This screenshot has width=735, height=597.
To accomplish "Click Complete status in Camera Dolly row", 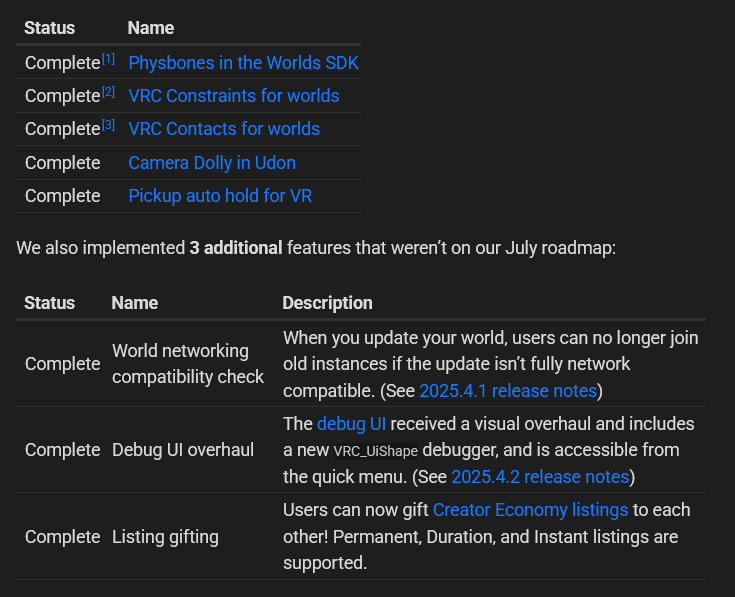I will 62,163.
